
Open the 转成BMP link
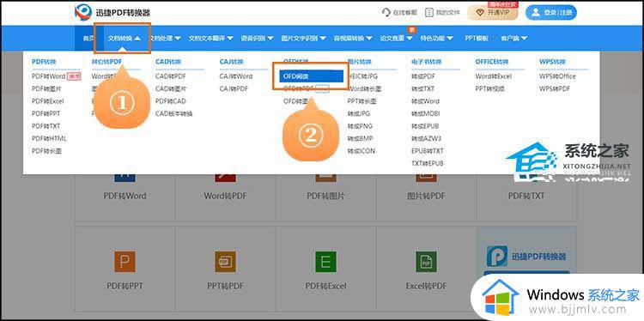click(360, 138)
